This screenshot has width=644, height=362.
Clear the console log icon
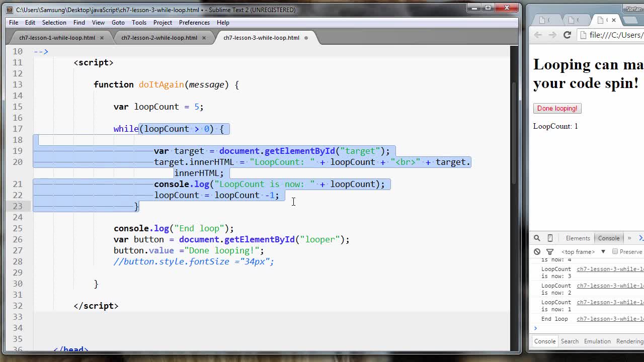pyautogui.click(x=537, y=251)
